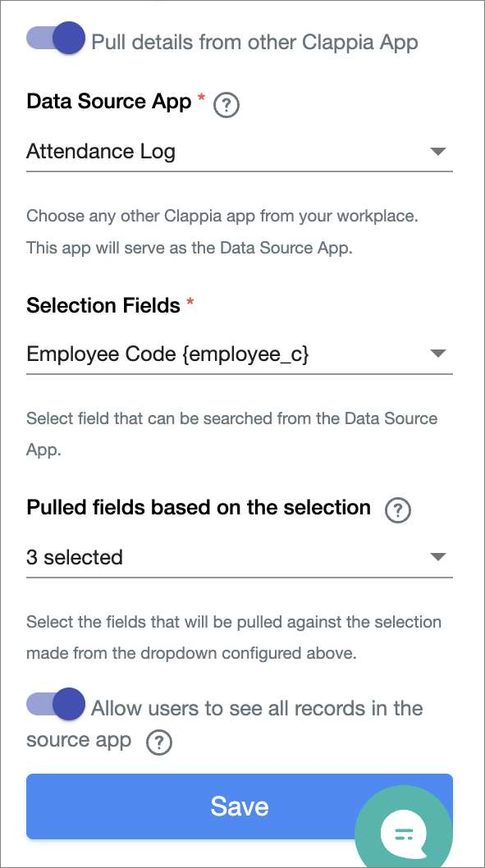Click the 3 selected text

[x=75, y=556]
